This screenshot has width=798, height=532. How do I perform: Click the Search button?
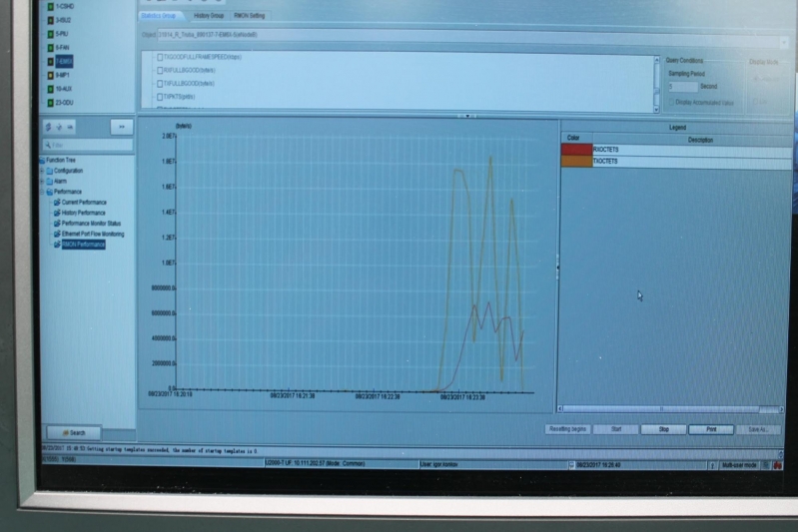(x=74, y=433)
